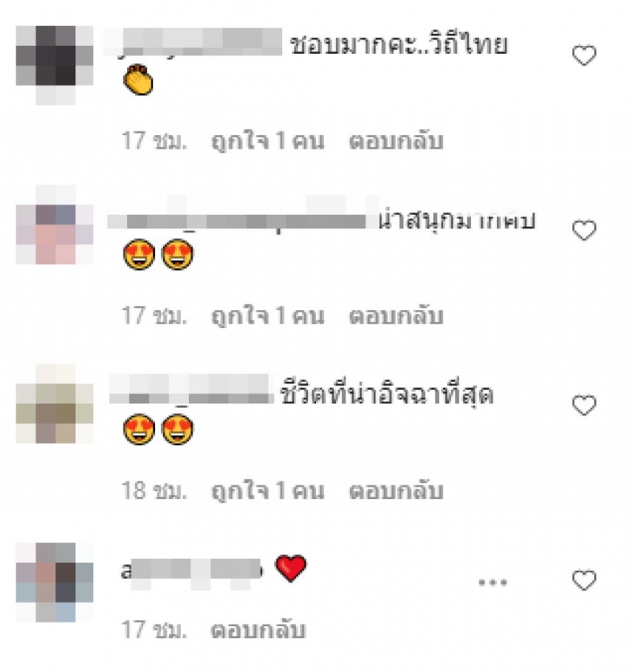Open first commenter's dark profile picture

55,65
